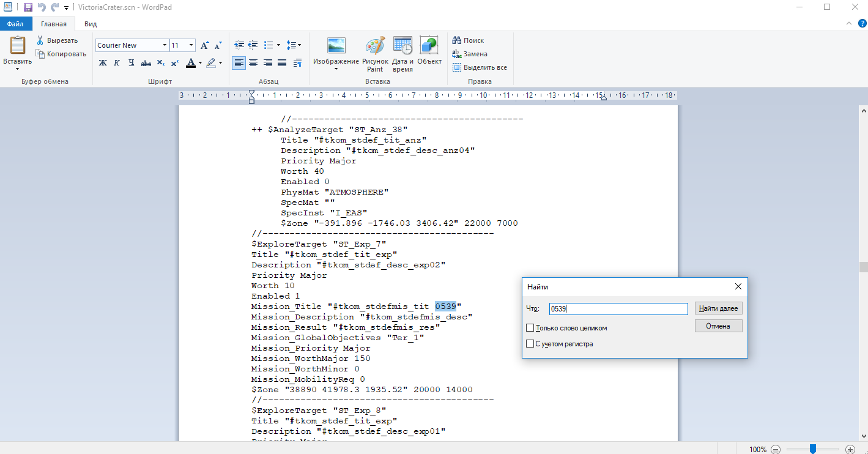This screenshot has width=868, height=454.
Task: Collapse the ribbon with the chevron
Action: pyautogui.click(x=848, y=23)
